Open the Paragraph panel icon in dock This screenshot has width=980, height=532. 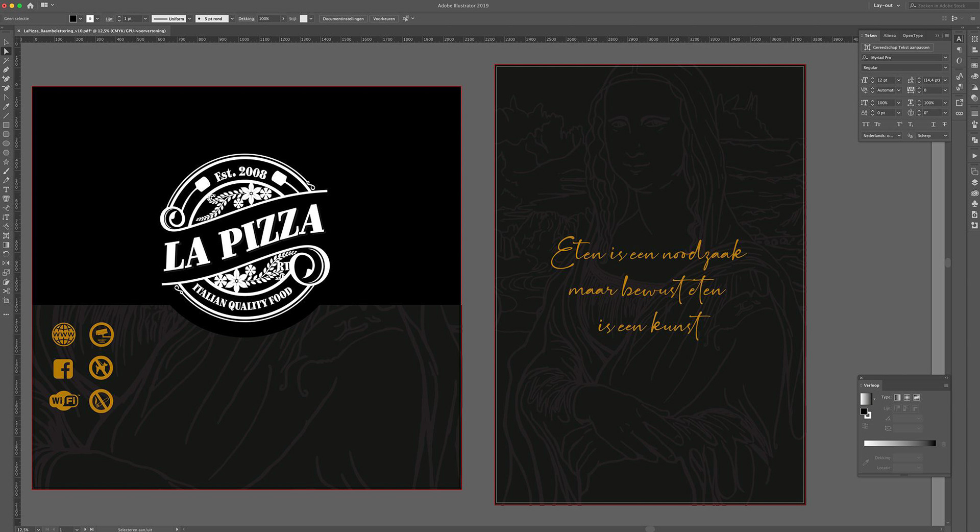coord(959,50)
